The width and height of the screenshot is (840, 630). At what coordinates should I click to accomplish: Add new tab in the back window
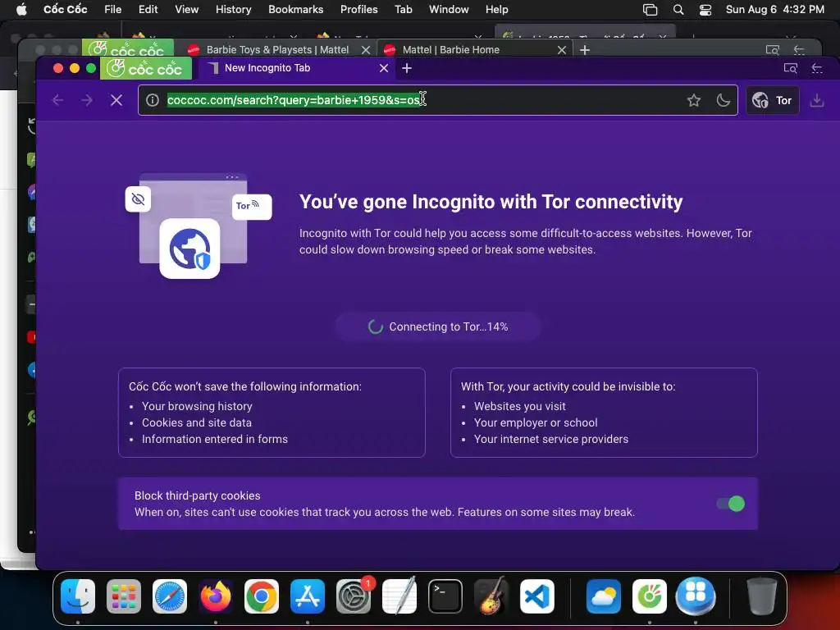585,50
